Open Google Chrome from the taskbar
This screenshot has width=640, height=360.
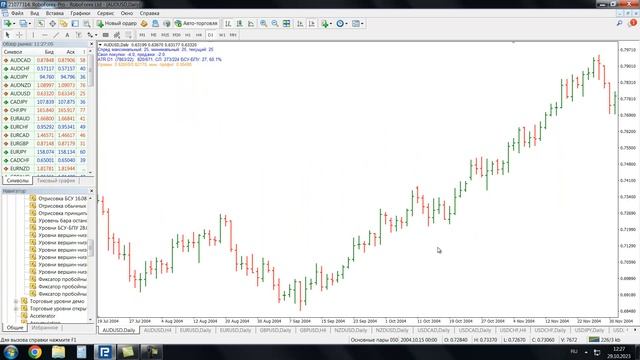35,352
